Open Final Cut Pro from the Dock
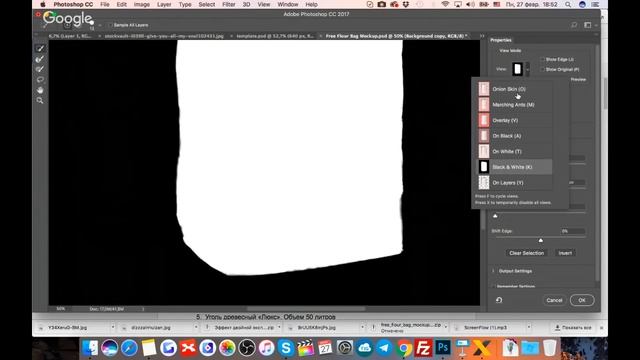 [x=305, y=348]
